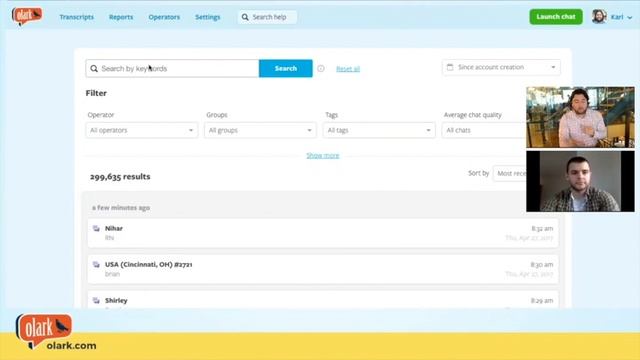Image resolution: width=640 pixels, height=360 pixels.
Task: Open the Nihar transcript row
Action: tap(322, 233)
